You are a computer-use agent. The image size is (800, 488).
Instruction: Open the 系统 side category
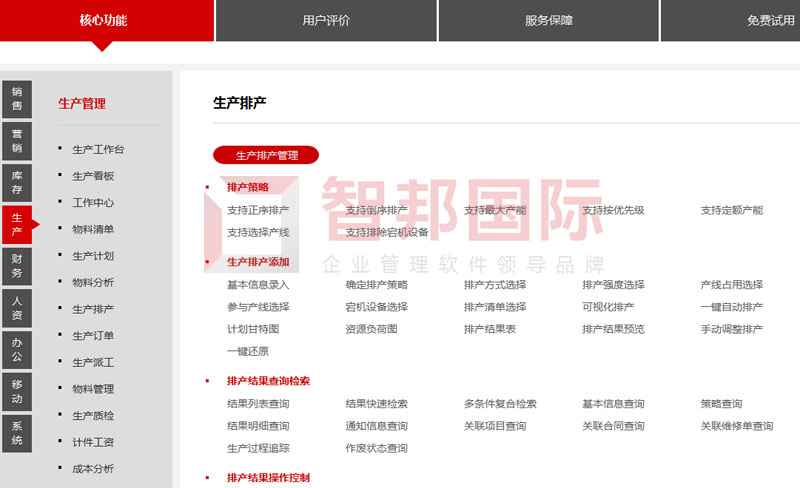[x=17, y=433]
